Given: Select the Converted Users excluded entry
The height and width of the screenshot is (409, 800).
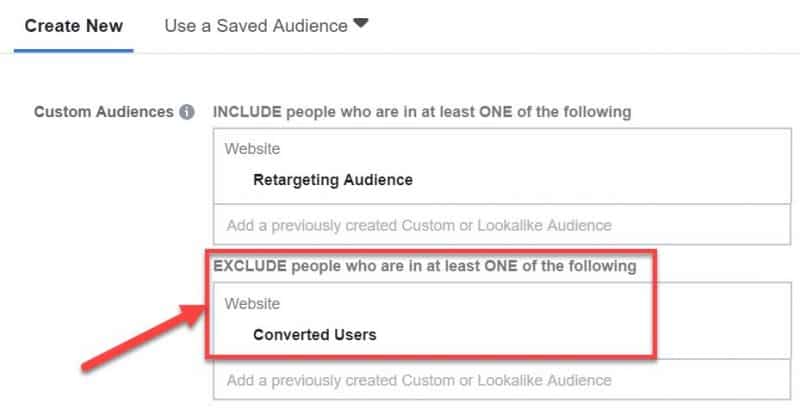Looking at the screenshot, I should coord(314,335).
